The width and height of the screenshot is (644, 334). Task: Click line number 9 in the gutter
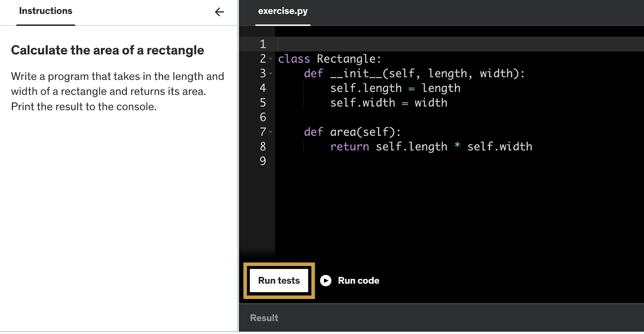tap(263, 161)
